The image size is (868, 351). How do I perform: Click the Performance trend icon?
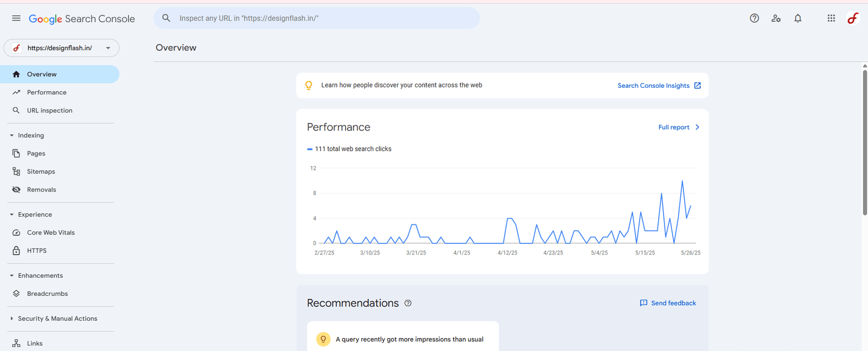[16, 92]
